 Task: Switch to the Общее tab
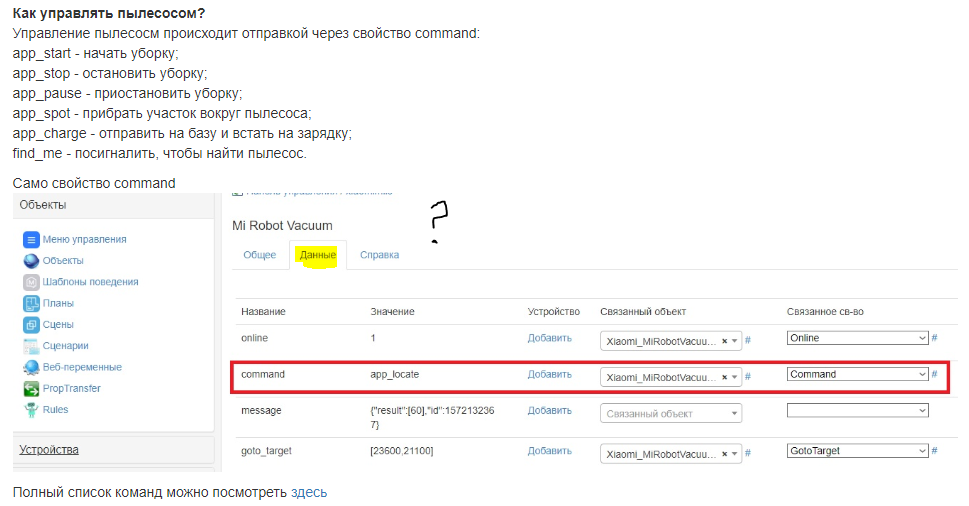(x=260, y=255)
